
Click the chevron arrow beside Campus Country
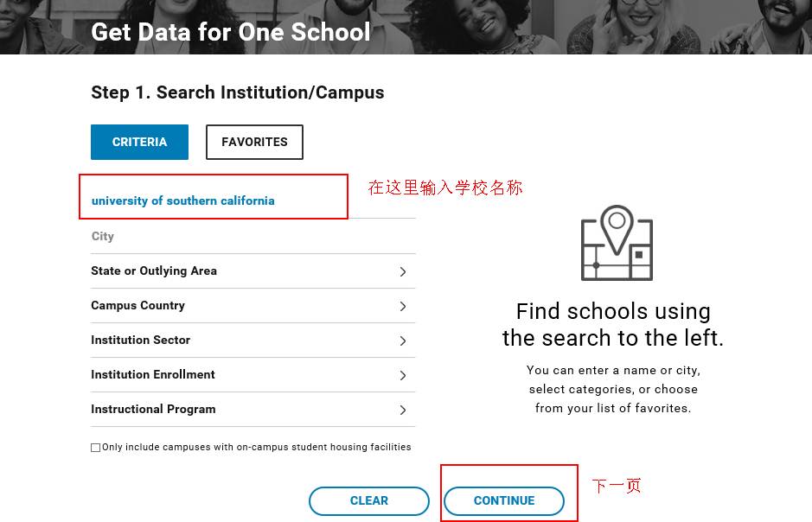coord(403,306)
